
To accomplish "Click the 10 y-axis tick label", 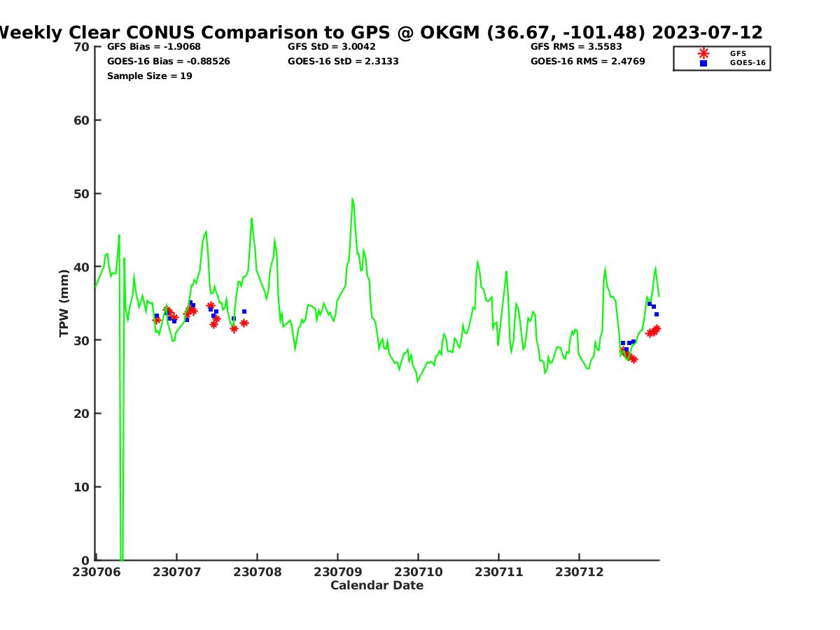I will click(x=82, y=487).
